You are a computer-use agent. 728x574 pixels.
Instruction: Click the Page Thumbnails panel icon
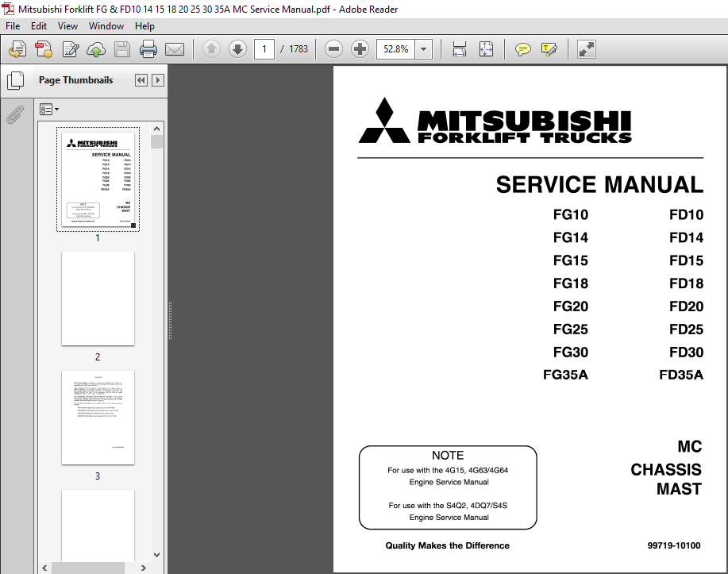coord(15,80)
